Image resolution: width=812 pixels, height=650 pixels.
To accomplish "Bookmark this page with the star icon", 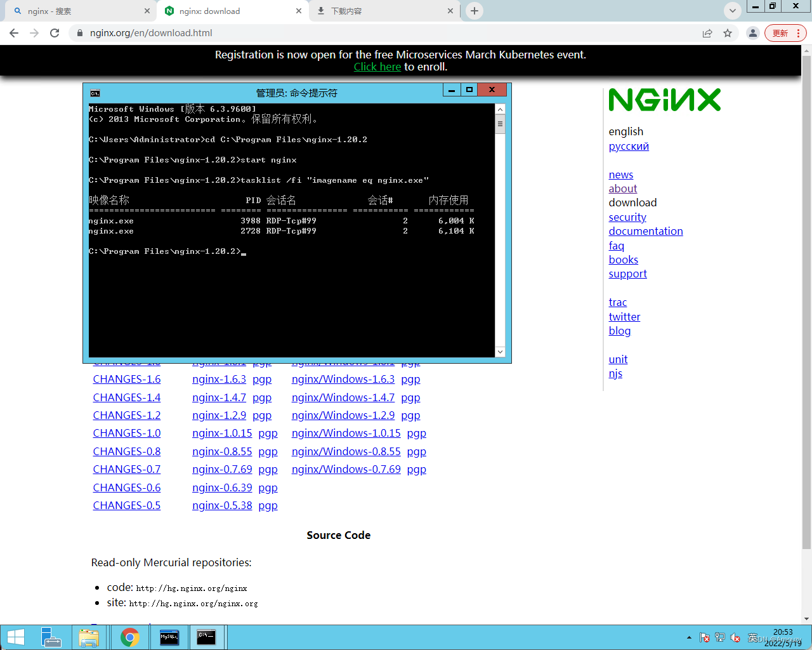I will click(728, 33).
